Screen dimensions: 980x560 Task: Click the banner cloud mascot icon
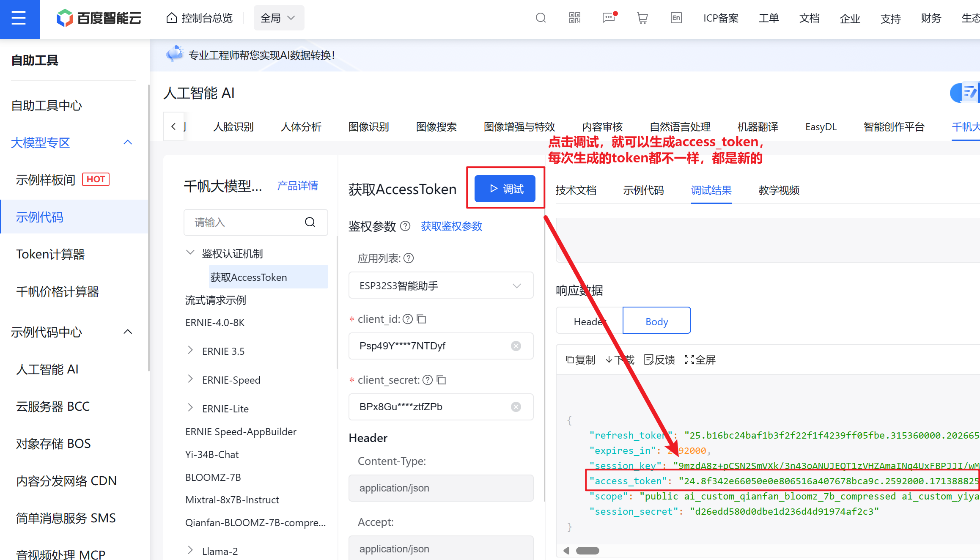175,54
